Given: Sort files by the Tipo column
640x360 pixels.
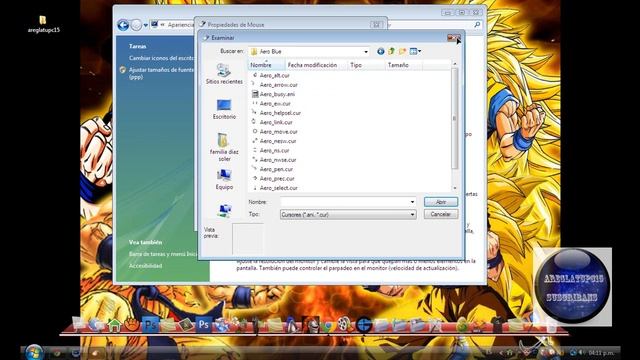Looking at the screenshot, I should pos(366,65).
